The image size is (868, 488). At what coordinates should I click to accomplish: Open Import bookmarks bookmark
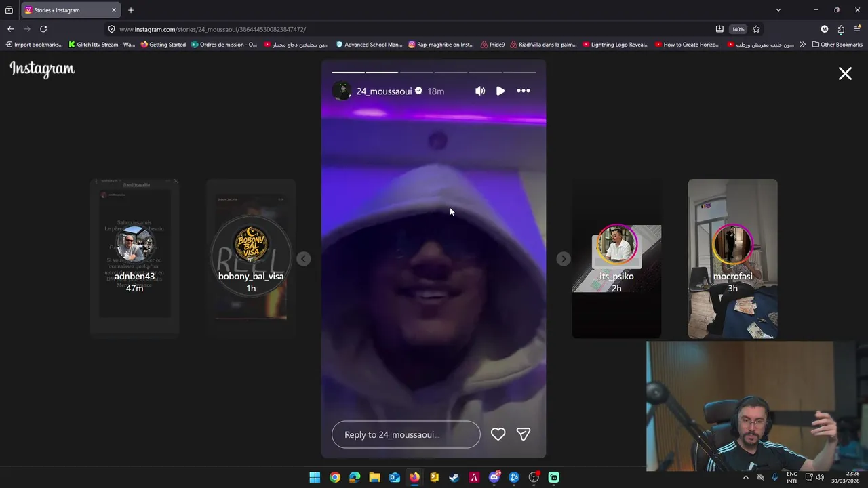click(34, 45)
